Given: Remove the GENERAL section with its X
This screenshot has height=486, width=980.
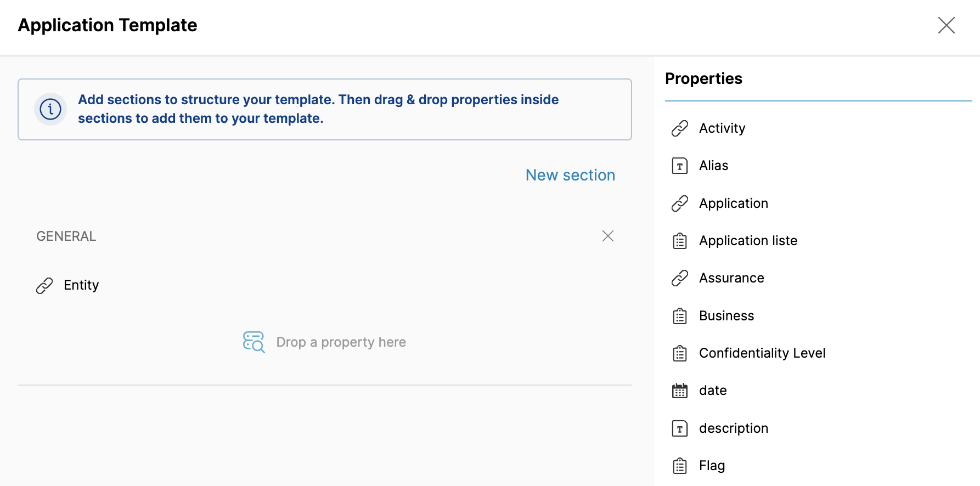Looking at the screenshot, I should pos(607,236).
